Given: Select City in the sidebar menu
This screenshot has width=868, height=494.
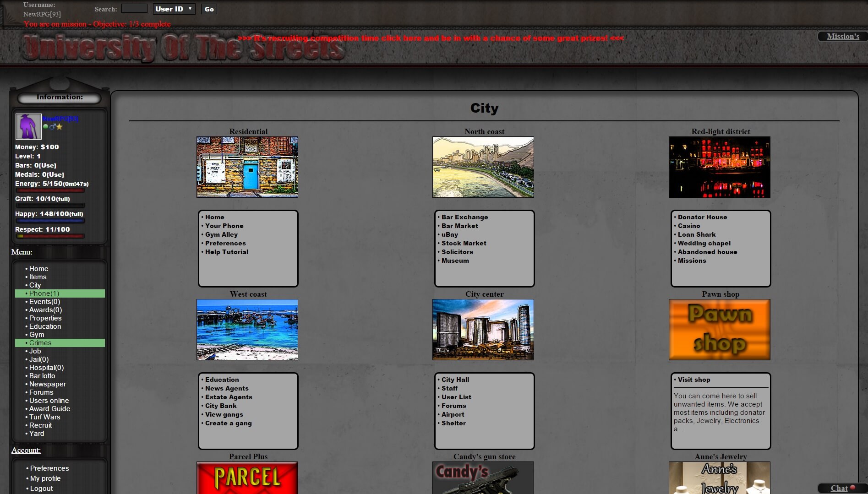Looking at the screenshot, I should (35, 285).
